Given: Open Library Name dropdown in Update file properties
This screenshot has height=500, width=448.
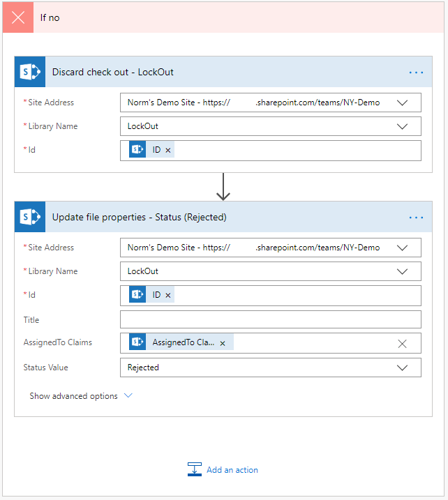Looking at the screenshot, I should [x=402, y=271].
